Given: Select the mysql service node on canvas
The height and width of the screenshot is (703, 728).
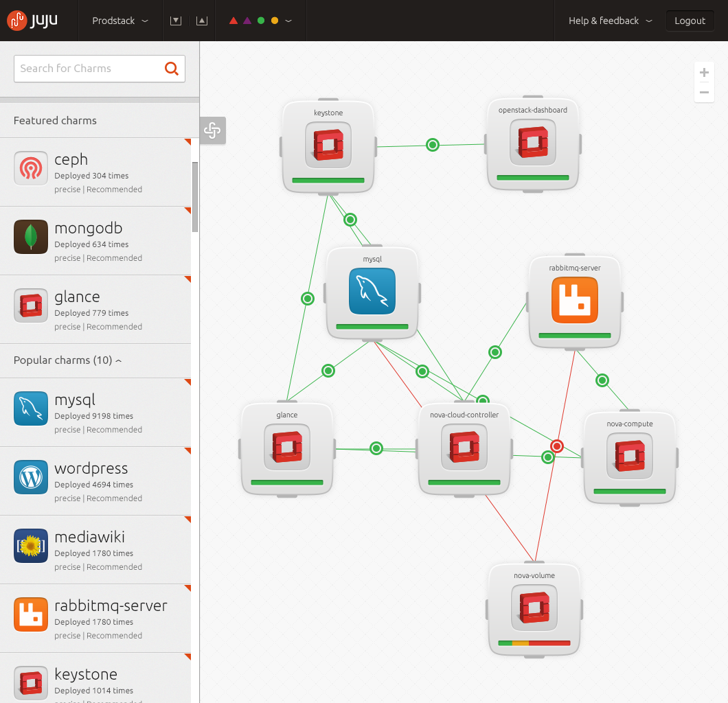Looking at the screenshot, I should point(372,293).
